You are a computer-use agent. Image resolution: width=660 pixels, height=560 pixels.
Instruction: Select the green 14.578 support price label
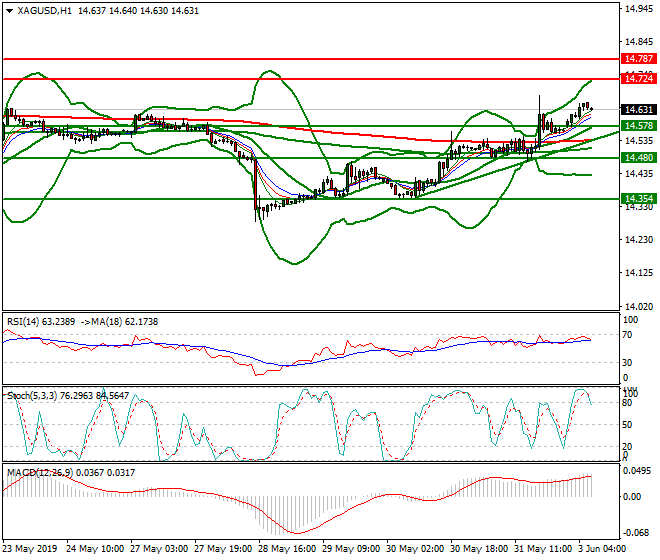[639, 125]
